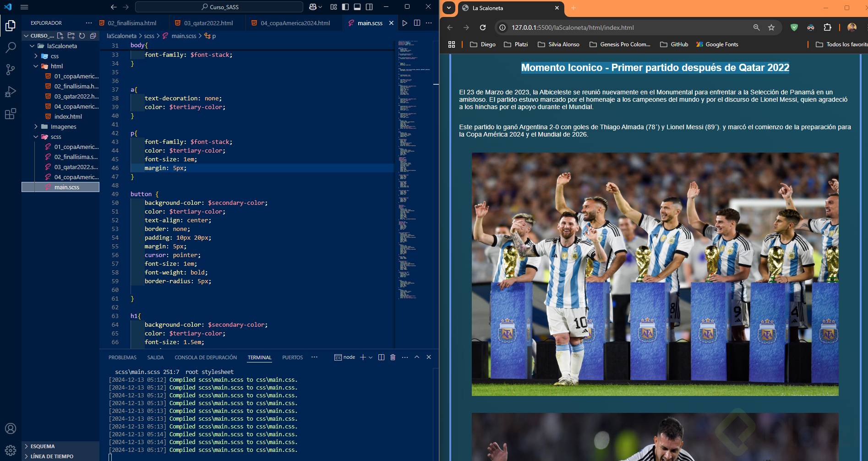The height and width of the screenshot is (461, 868).
Task: Open Diego bookmark folder
Action: click(483, 44)
